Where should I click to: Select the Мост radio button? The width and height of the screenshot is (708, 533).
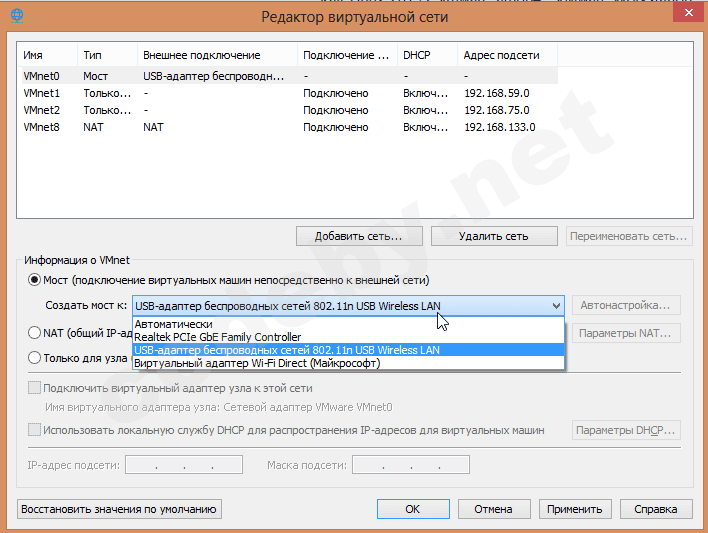pyautogui.click(x=34, y=280)
